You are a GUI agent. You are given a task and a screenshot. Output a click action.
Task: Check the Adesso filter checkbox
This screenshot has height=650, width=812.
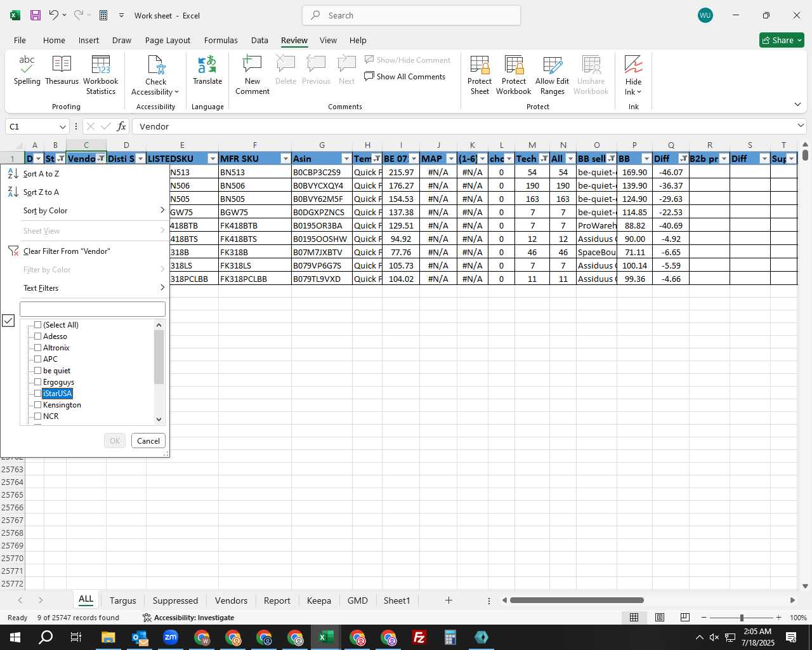[x=38, y=336]
